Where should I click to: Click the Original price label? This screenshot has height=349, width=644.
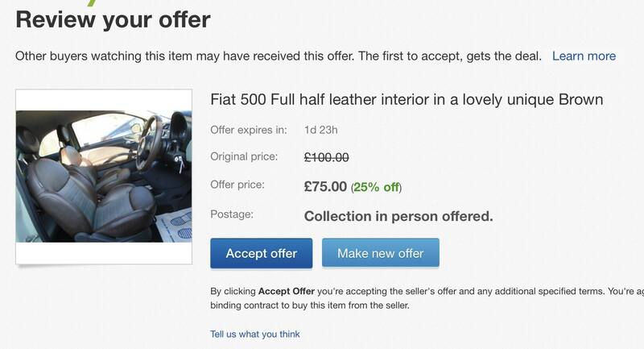[x=244, y=156]
